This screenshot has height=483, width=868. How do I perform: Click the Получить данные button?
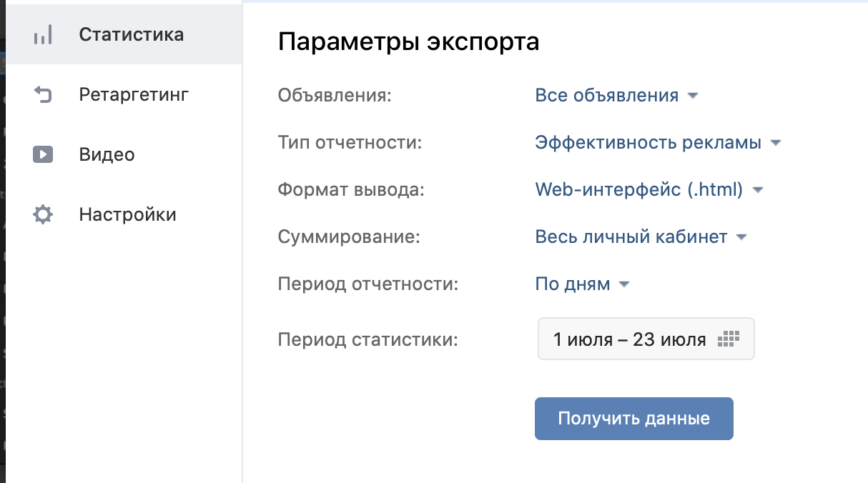point(634,419)
